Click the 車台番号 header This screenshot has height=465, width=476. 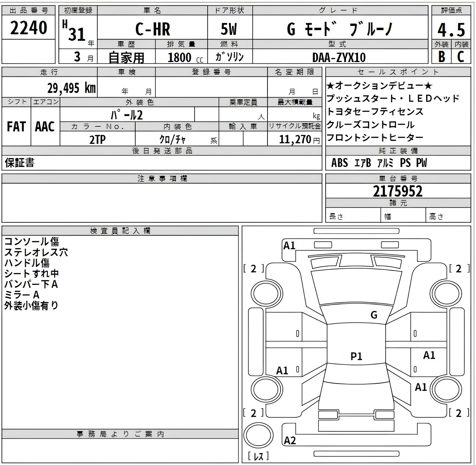click(398, 179)
